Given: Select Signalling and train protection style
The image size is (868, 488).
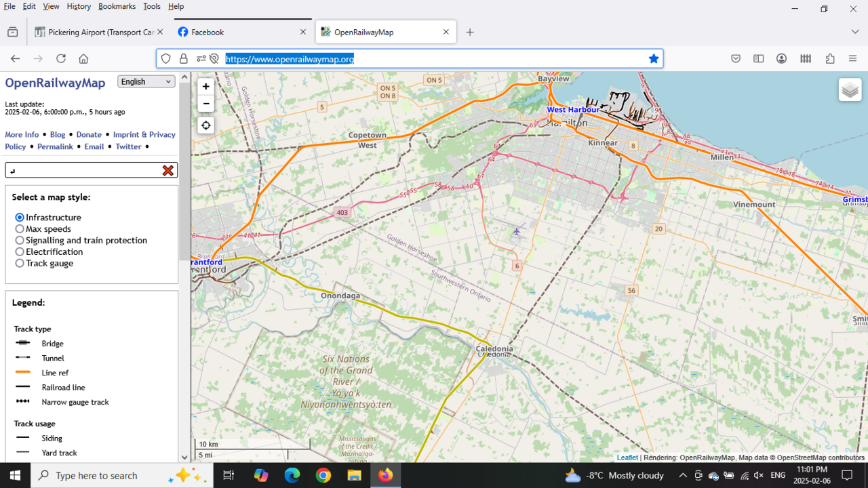Looking at the screenshot, I should (x=20, y=241).
